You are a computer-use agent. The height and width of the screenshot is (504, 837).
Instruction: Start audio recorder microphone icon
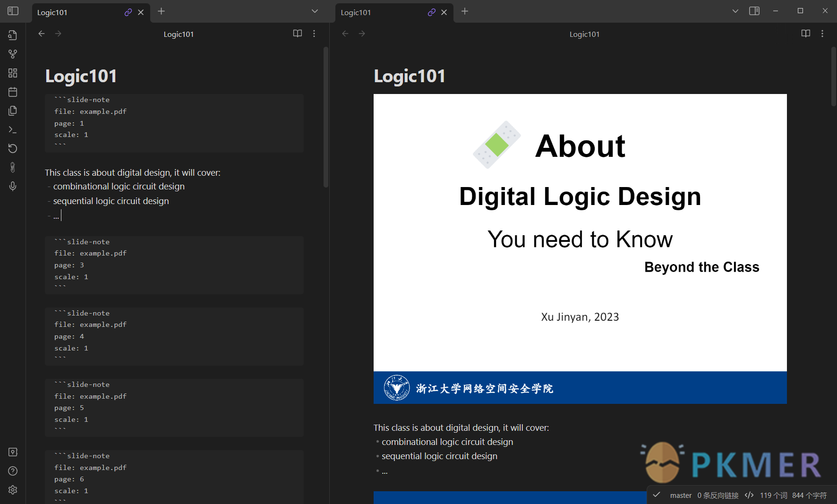(x=13, y=186)
